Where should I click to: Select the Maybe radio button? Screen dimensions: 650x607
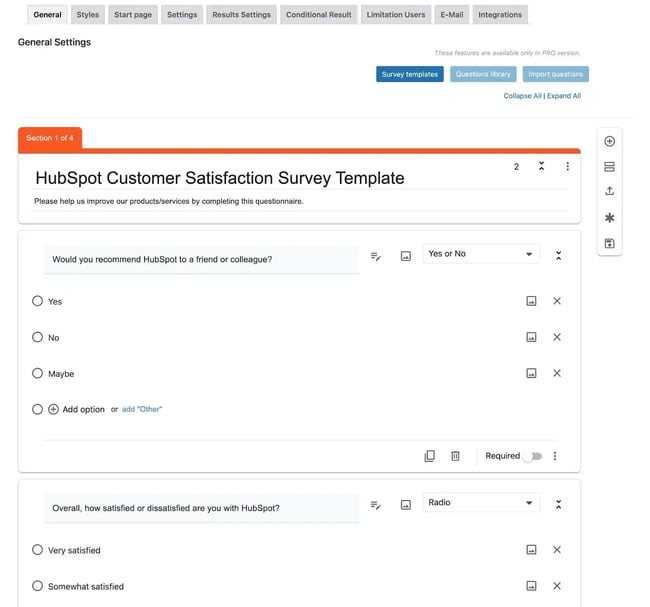tap(37, 373)
